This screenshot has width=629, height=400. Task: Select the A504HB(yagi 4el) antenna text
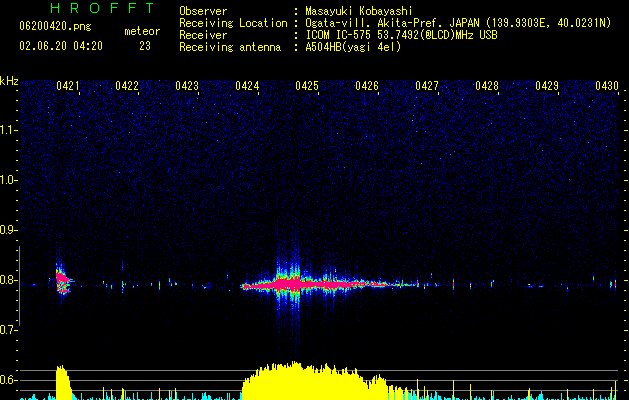(x=353, y=47)
